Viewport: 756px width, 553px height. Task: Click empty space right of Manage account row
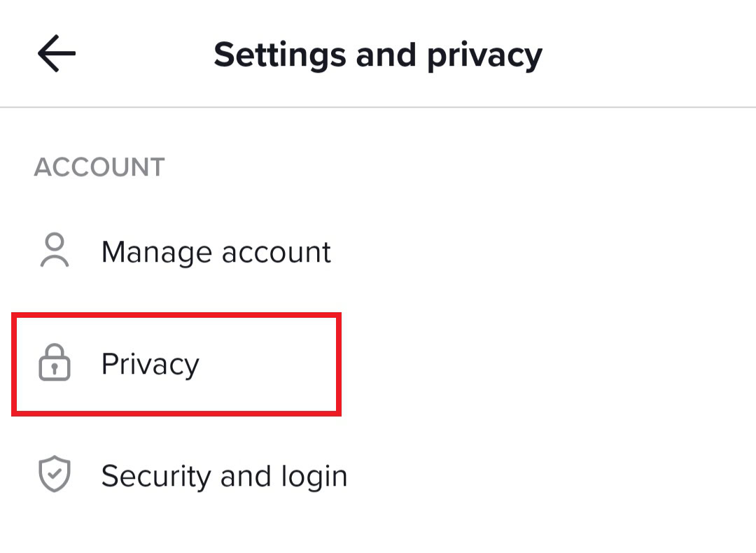click(546, 252)
